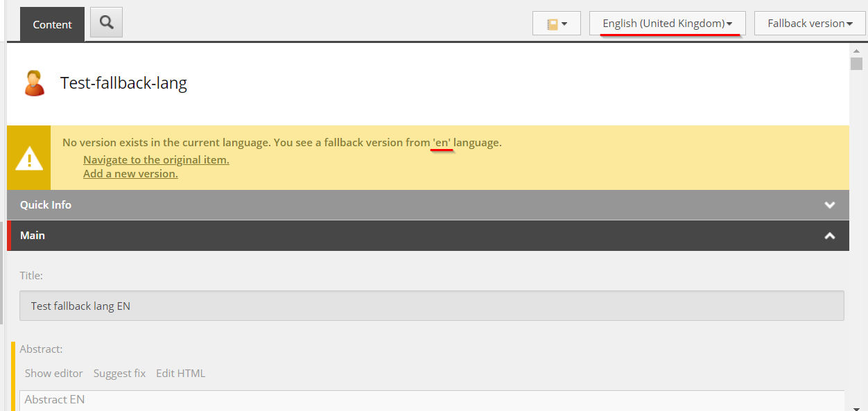This screenshot has width=868, height=411.
Task: Expand the Quick Info section
Action: (428, 205)
